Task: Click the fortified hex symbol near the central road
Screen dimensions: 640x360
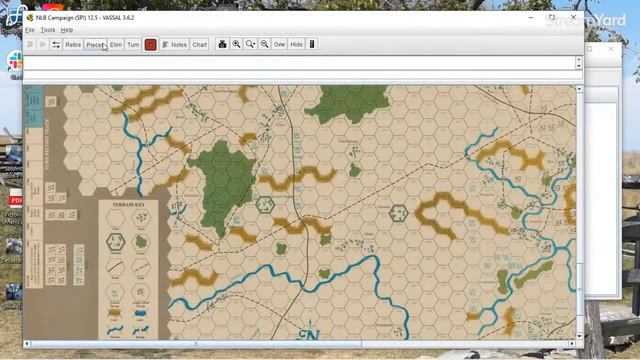Action: [x=265, y=204]
